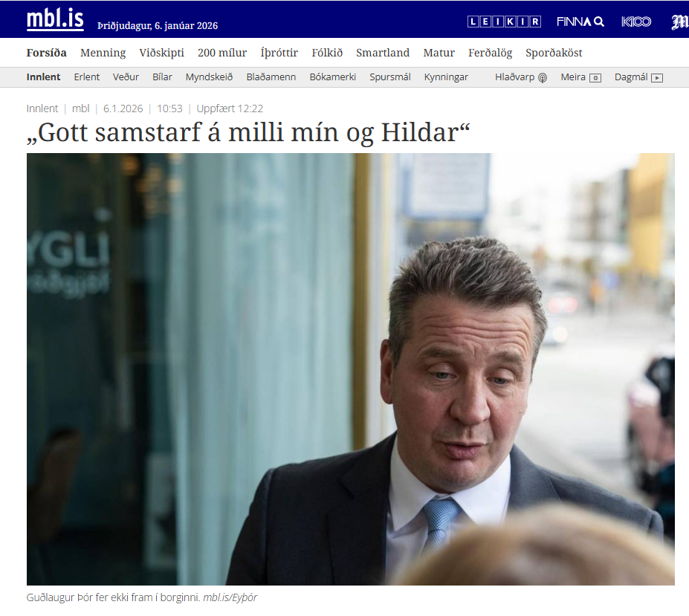Screen dimensions: 689x616
Task: Open the Íþróttir sports section
Action: 279,53
